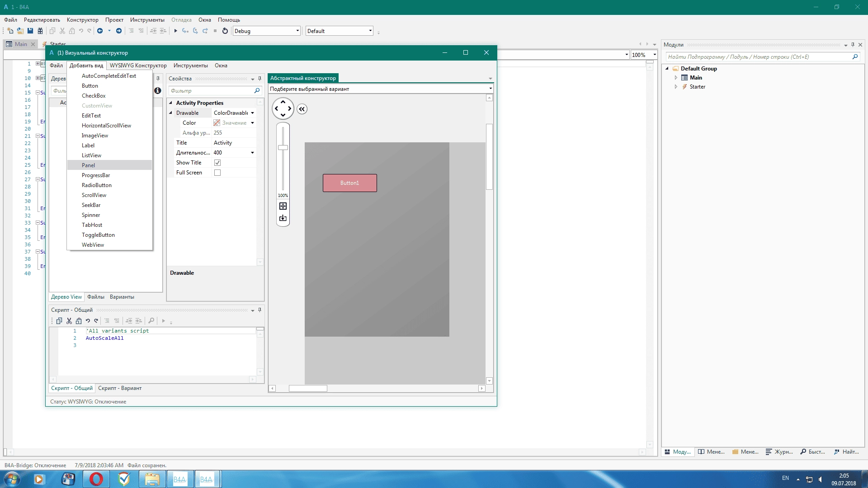Click the open folder icon in main toolbar
Image resolution: width=868 pixels, height=488 pixels.
[x=20, y=31]
